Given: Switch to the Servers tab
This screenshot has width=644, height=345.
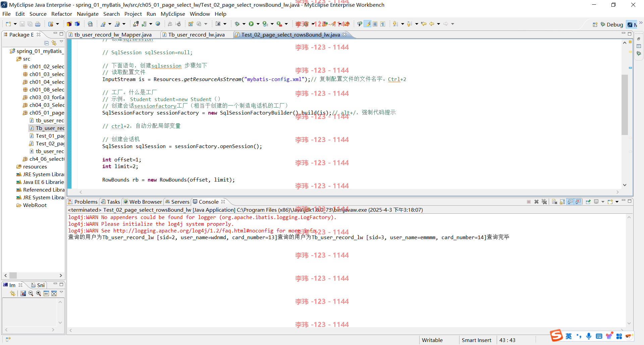Looking at the screenshot, I should coord(177,202).
